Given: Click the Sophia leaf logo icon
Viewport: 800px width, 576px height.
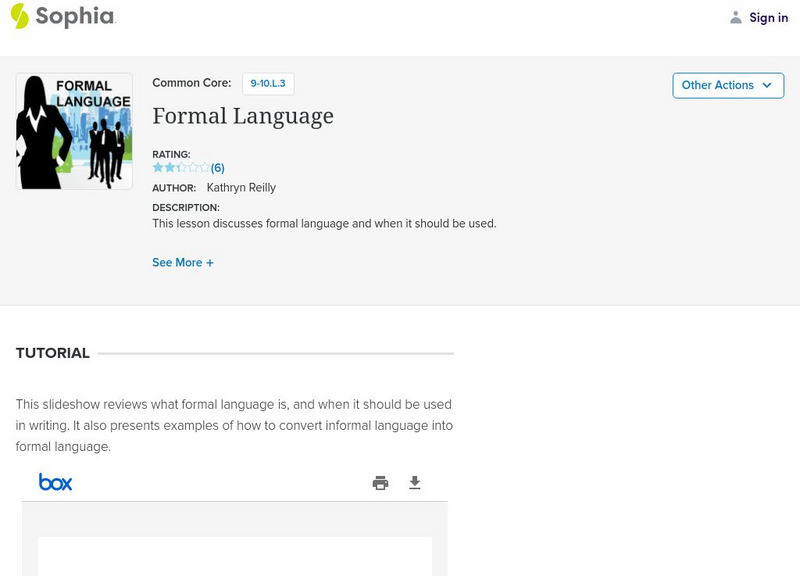Looking at the screenshot, I should 19,16.
